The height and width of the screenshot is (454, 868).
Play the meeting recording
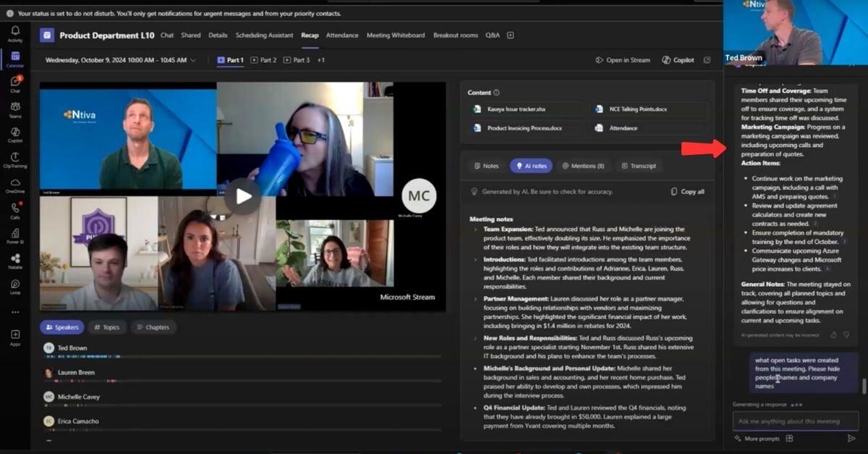point(244,196)
